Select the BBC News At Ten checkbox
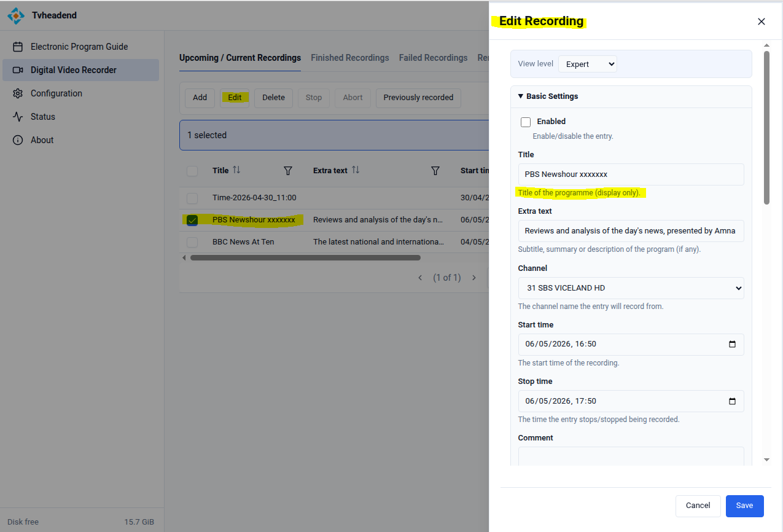This screenshot has height=532, width=783. click(192, 242)
